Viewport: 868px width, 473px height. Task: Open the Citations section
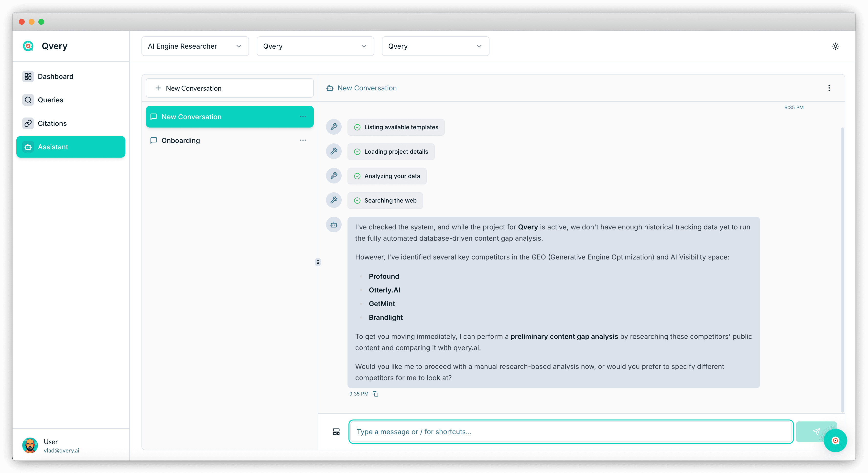[x=52, y=123]
